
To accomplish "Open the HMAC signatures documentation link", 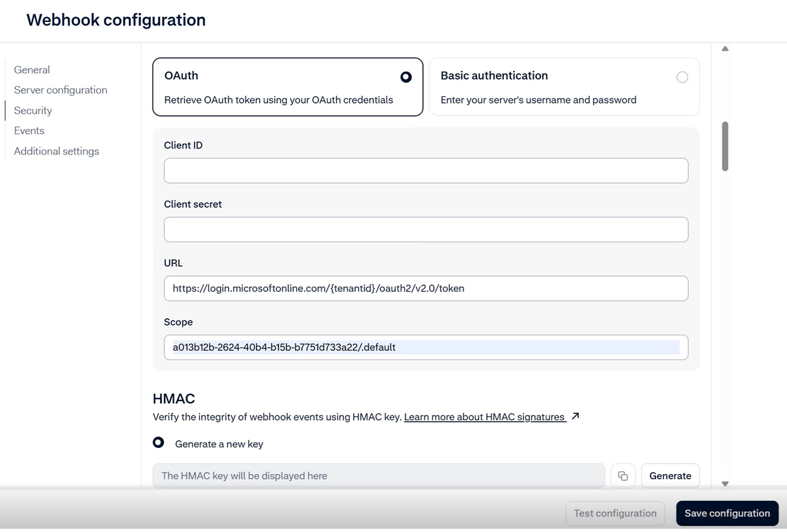I will click(x=484, y=416).
